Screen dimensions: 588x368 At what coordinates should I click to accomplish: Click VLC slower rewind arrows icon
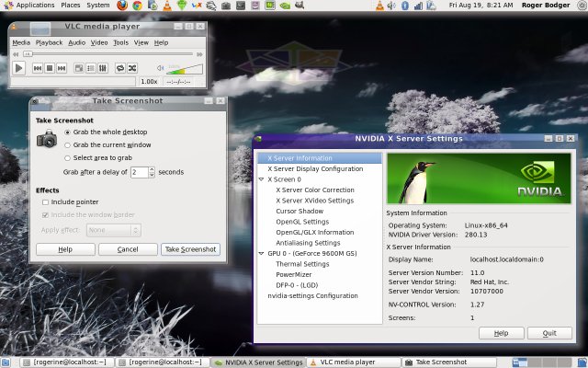[x=16, y=54]
